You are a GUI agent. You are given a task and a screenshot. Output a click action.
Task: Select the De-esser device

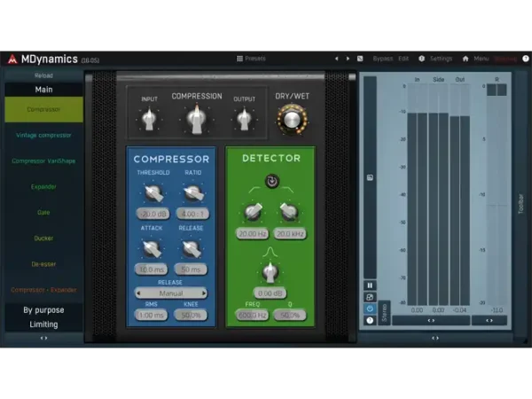(43, 264)
